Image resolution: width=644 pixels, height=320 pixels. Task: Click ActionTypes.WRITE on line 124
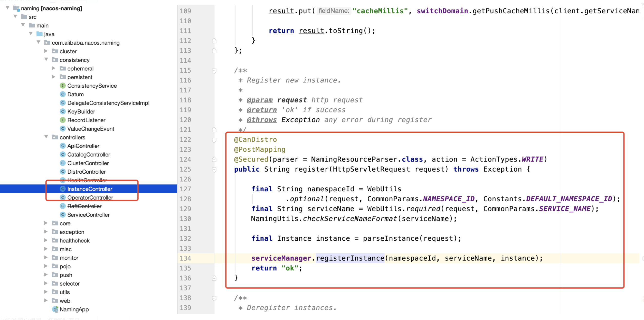point(507,159)
